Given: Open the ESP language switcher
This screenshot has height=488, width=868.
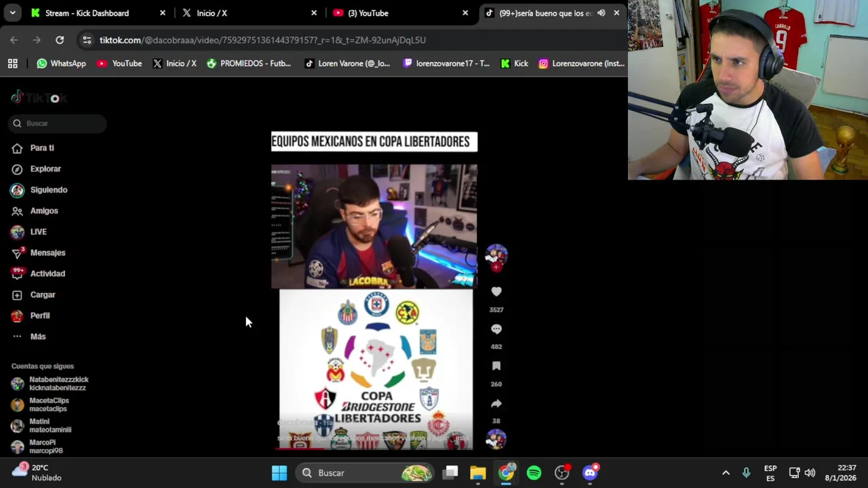Looking at the screenshot, I should click(770, 473).
